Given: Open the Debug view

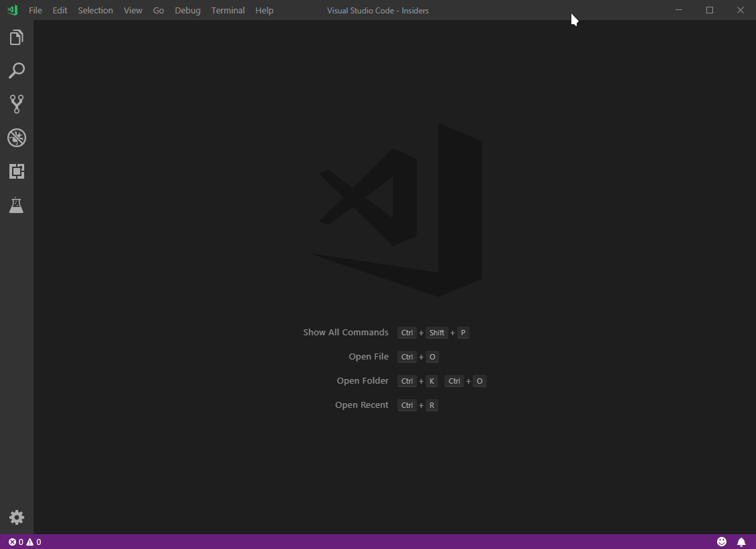Looking at the screenshot, I should click(x=16, y=138).
